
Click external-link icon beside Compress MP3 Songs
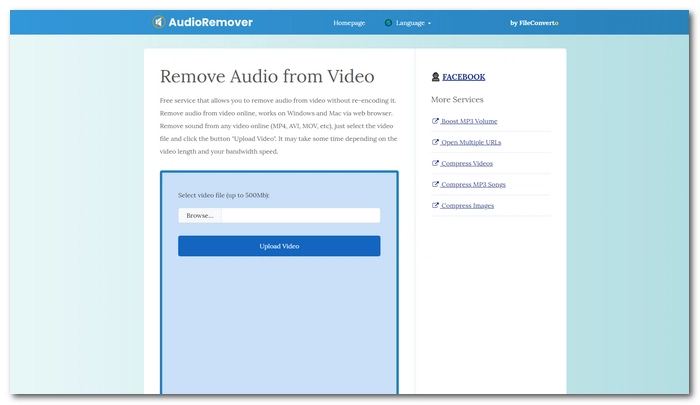click(x=435, y=184)
